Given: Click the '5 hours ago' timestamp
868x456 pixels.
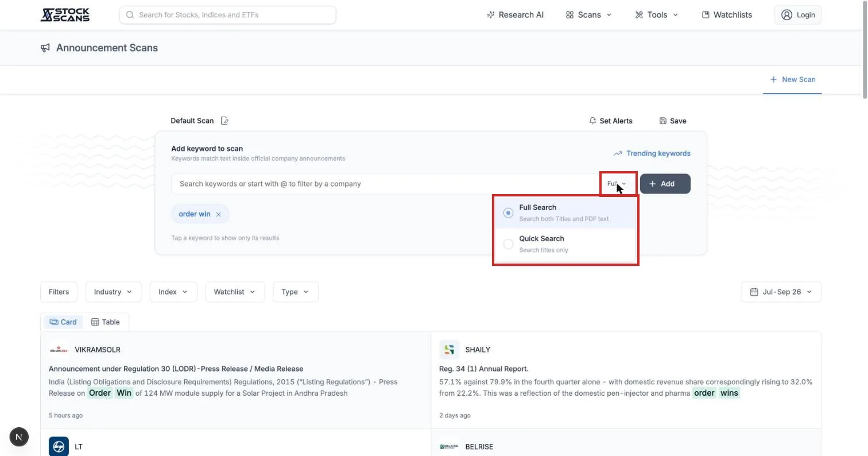Looking at the screenshot, I should pyautogui.click(x=65, y=415).
